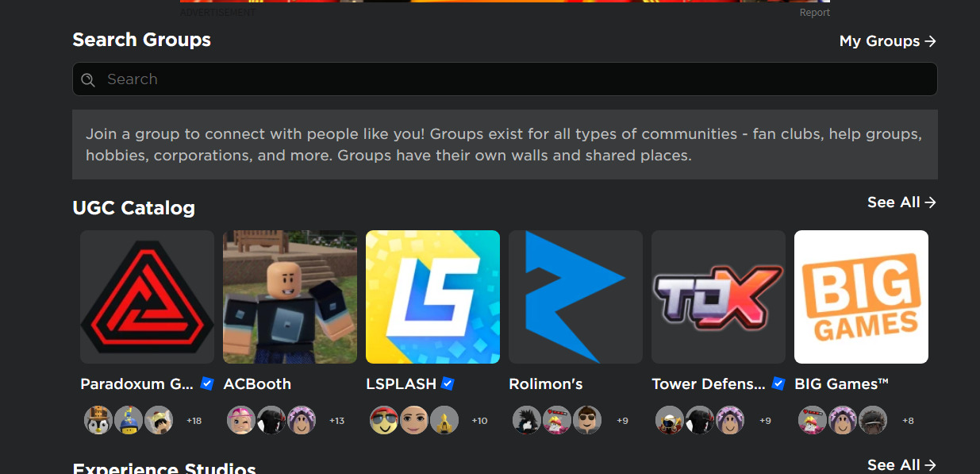Image resolution: width=980 pixels, height=474 pixels.
Task: Click the verified badge beside Tower Defense
Action: (x=778, y=383)
